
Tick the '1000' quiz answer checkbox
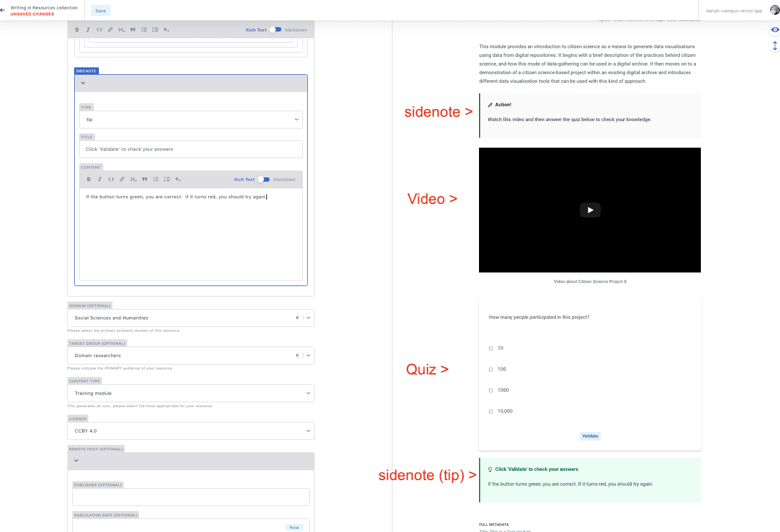(x=491, y=391)
